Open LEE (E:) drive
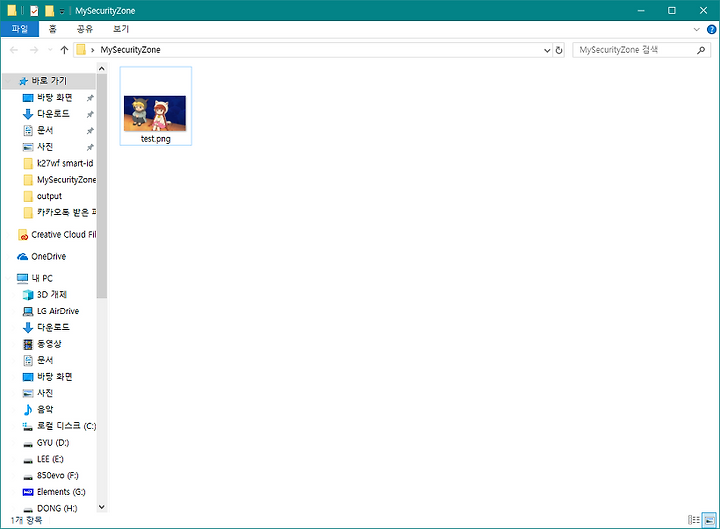Image resolution: width=720 pixels, height=529 pixels. (x=50, y=459)
